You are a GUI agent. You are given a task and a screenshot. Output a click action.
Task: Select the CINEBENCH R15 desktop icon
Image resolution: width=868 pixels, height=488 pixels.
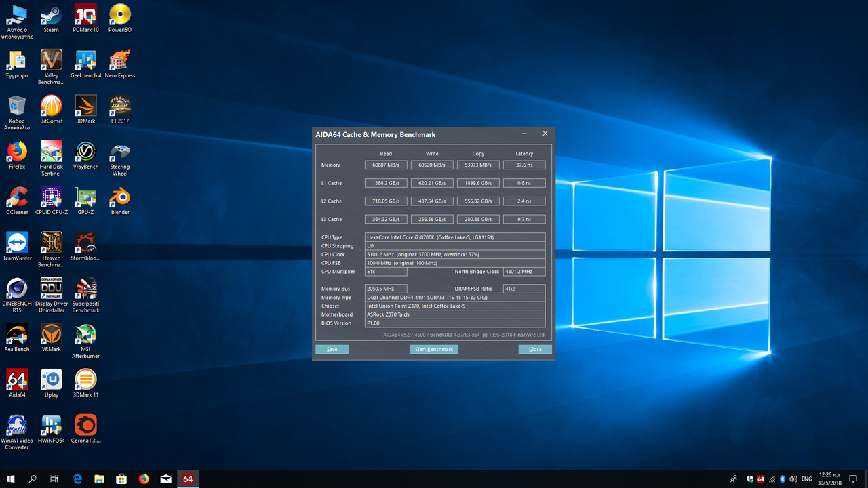(17, 295)
